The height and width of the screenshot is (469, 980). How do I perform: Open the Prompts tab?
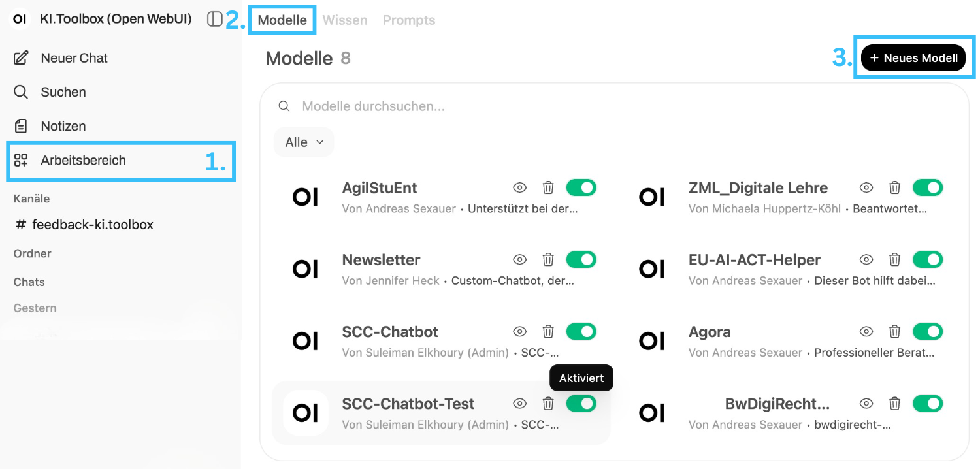(x=409, y=20)
